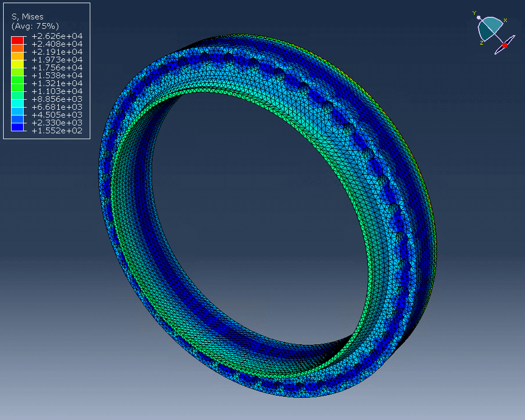525x420 pixels.
Task: Click legend value +2.408e+04
Action: (x=57, y=44)
